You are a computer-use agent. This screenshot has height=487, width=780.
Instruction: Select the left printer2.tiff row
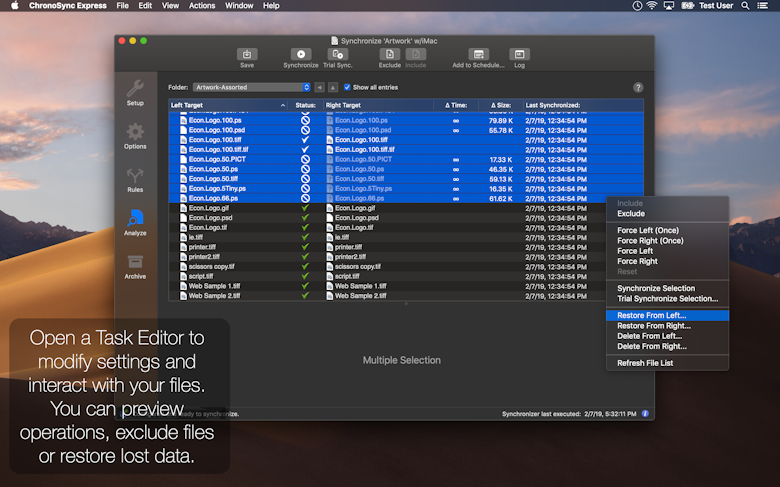[204, 257]
